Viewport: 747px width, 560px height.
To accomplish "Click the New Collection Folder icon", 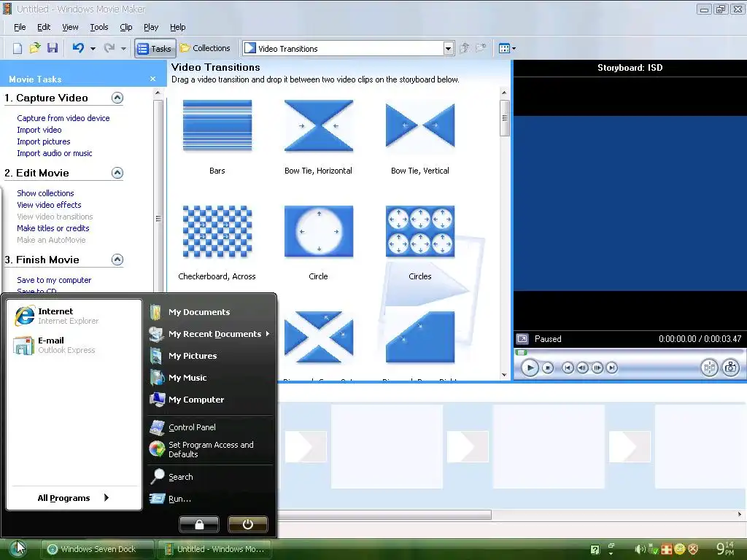I will [481, 48].
